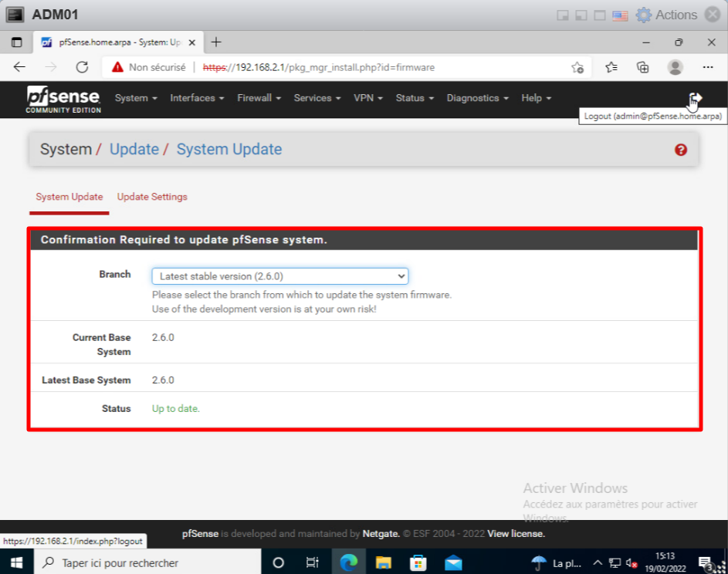This screenshot has height=574, width=728.
Task: Open the Services menu
Action: 317,98
